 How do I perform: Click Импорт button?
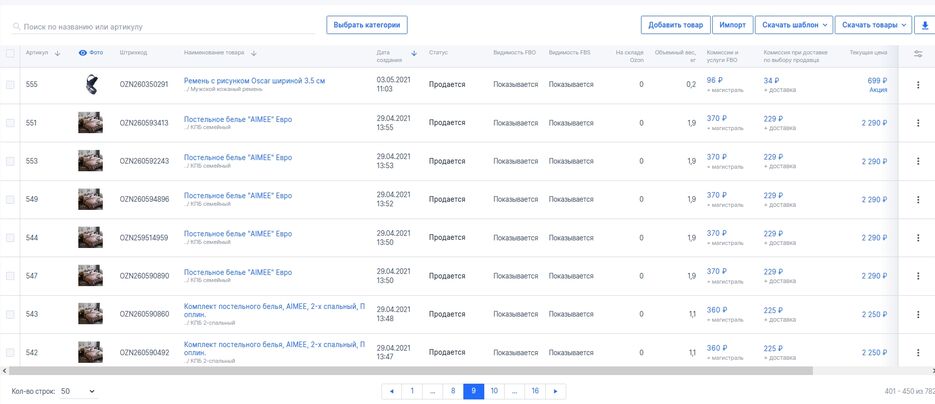(732, 25)
